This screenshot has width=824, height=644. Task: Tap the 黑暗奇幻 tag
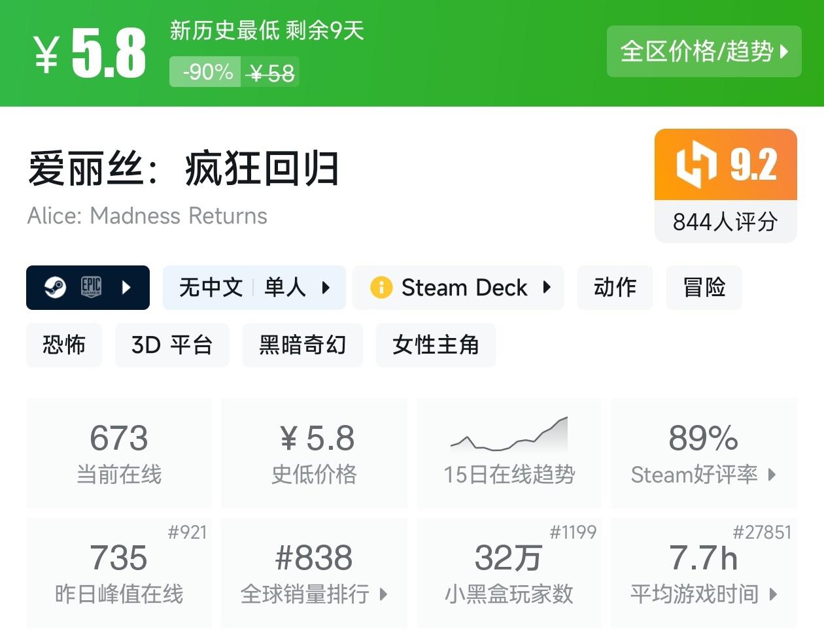(303, 345)
